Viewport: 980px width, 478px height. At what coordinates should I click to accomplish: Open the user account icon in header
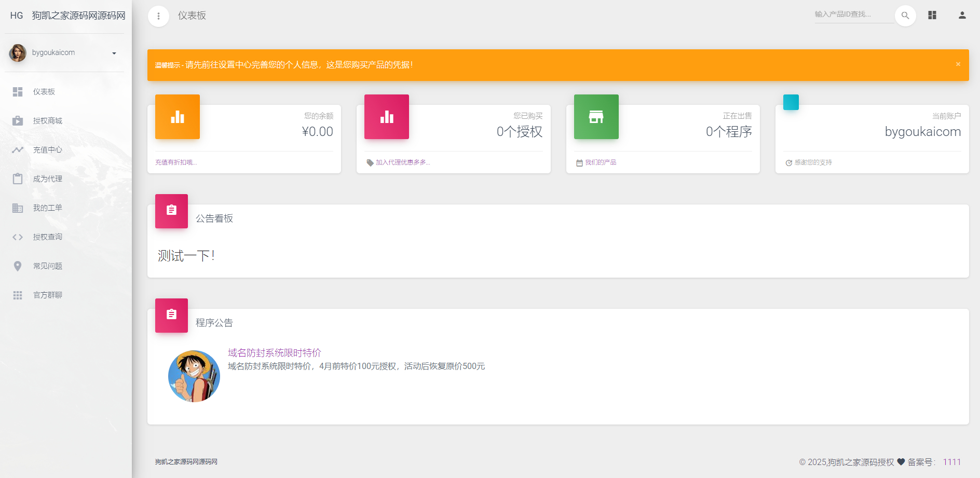pos(962,16)
